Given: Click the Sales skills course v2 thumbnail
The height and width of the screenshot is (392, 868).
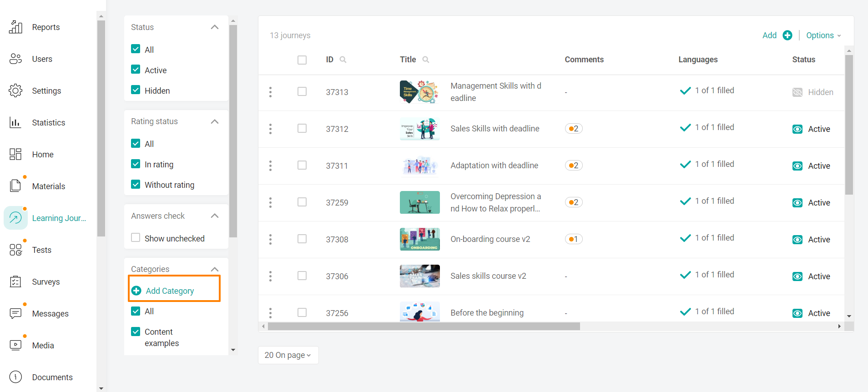Looking at the screenshot, I should coord(420,276).
